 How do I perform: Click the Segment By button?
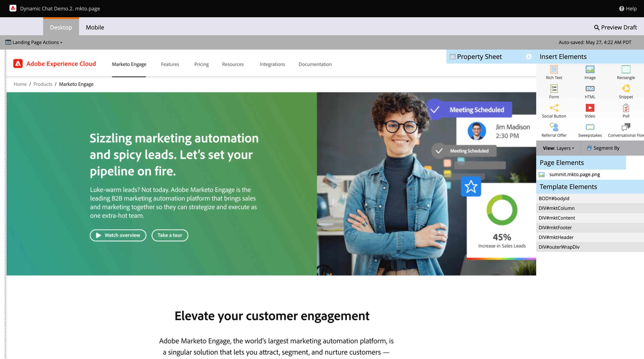603,148
